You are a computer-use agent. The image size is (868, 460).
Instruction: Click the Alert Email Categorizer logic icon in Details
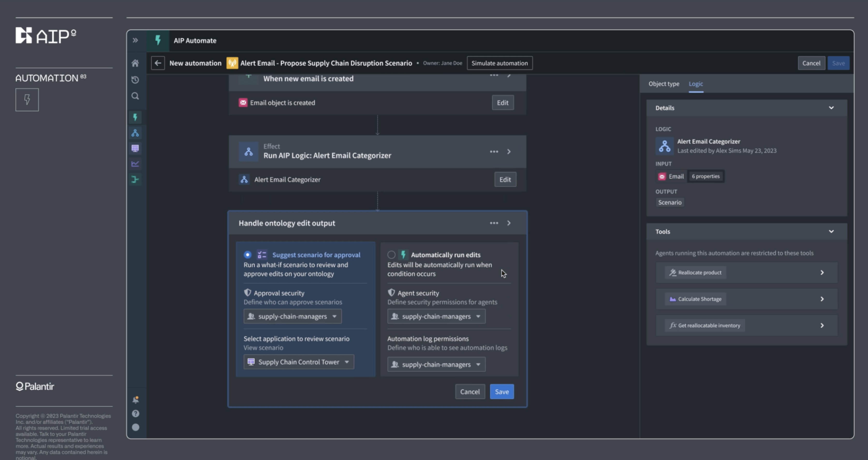665,146
